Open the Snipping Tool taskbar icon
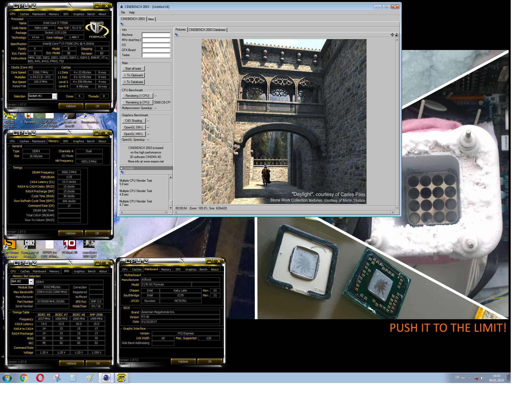The image size is (532, 399). (x=56, y=378)
